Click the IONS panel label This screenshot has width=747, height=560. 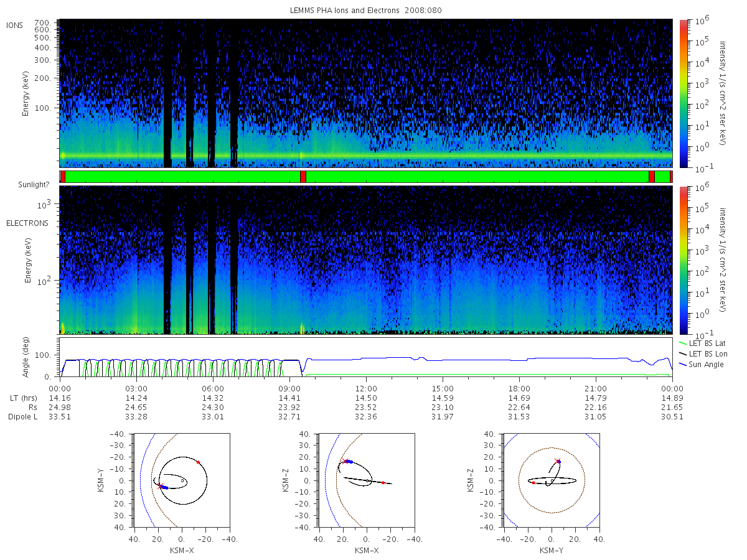16,25
